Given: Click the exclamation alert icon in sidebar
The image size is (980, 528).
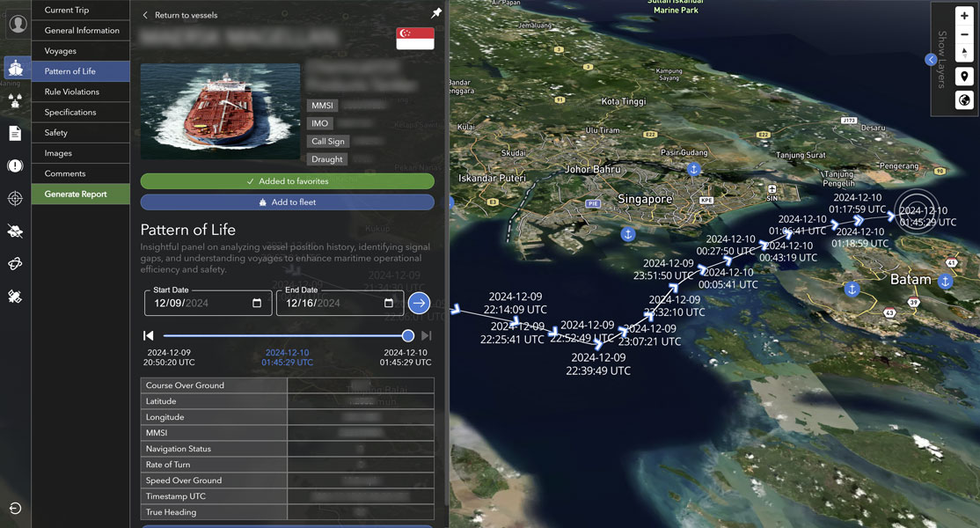Looking at the screenshot, I should coord(15,165).
